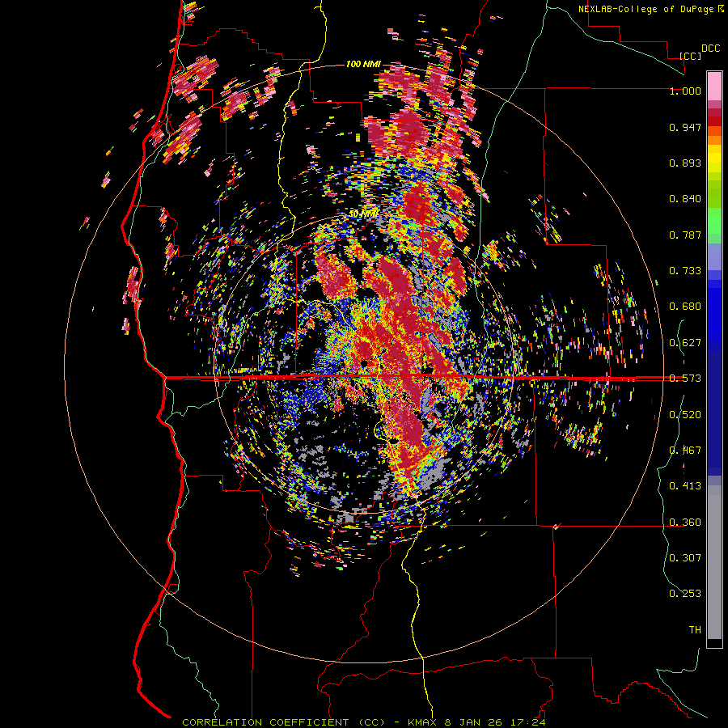Screen dimensions: 728x728
Task: Click the 0.573 scale value
Action: 685,379
